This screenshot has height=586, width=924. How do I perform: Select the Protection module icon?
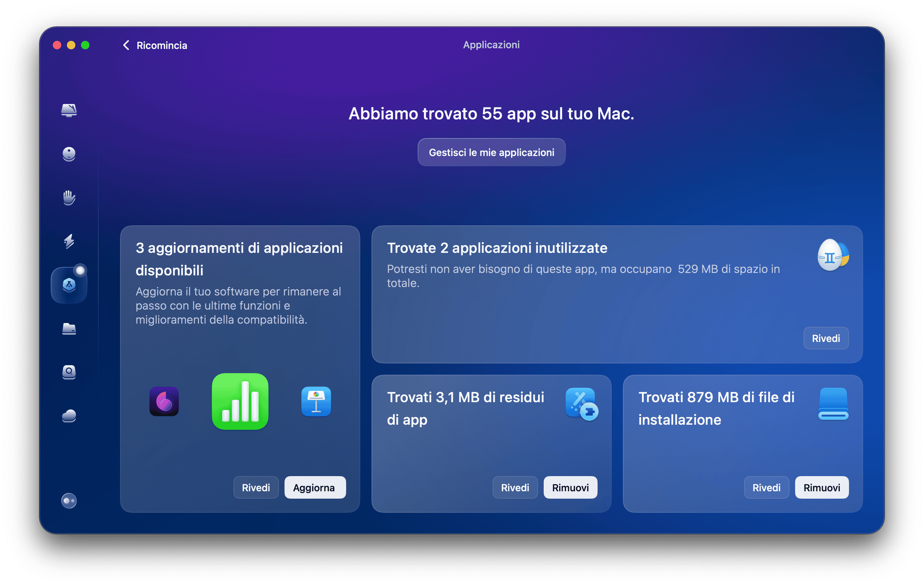coord(69,154)
